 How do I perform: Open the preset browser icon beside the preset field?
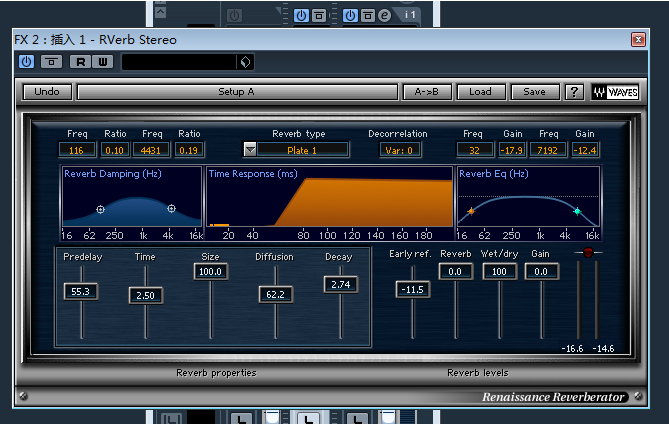243,62
